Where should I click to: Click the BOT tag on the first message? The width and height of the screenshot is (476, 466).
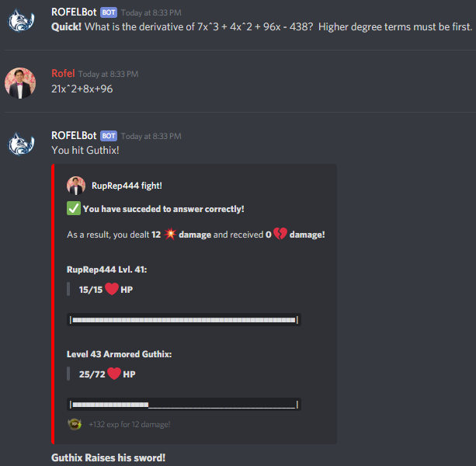click(109, 12)
